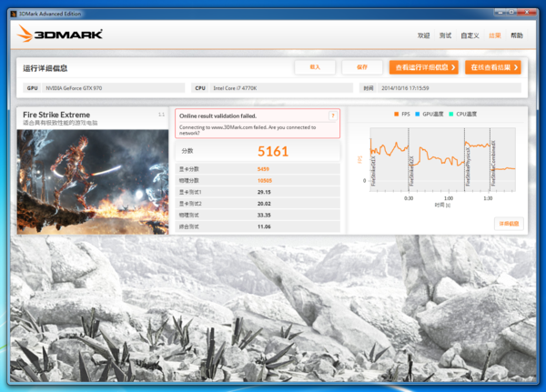Screen dimensions: 546x392
Task: Click the 3DMARK logo in the header
Action: pos(59,34)
